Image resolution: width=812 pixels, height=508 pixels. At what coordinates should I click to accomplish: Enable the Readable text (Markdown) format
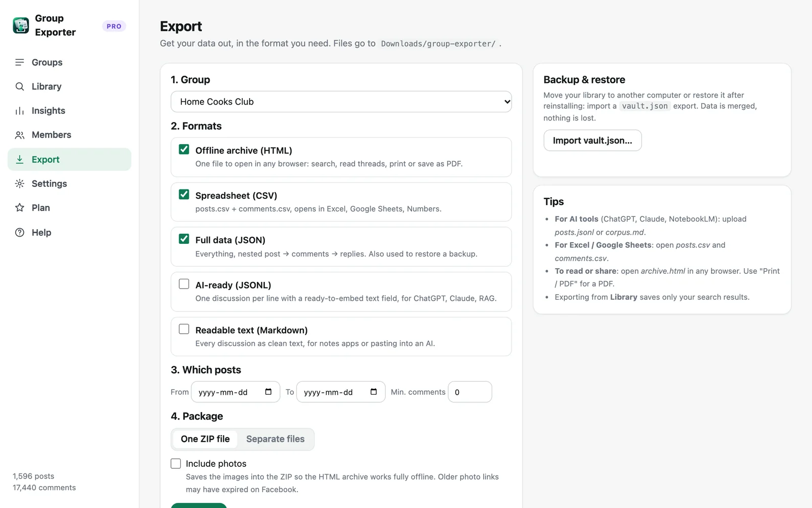[184, 329]
